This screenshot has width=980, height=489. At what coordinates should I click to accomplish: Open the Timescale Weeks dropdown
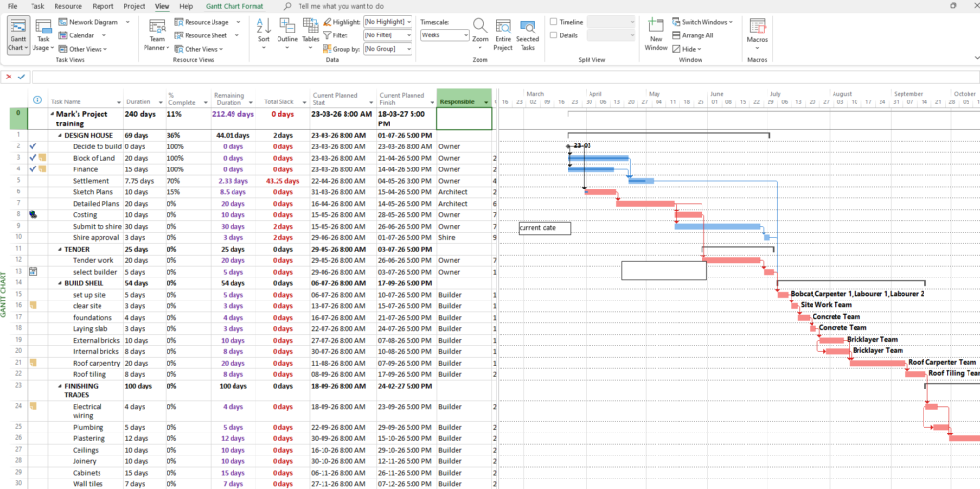pyautogui.click(x=444, y=35)
